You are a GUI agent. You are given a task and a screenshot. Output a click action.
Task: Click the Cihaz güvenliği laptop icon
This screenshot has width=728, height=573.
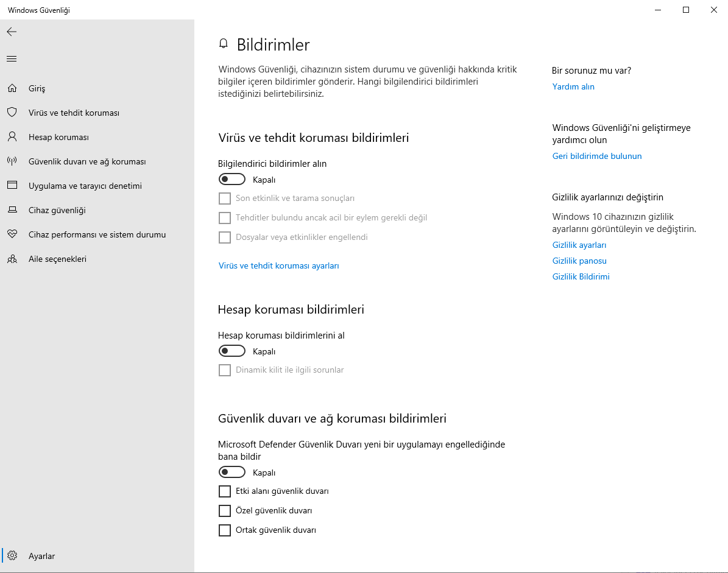[x=12, y=210]
